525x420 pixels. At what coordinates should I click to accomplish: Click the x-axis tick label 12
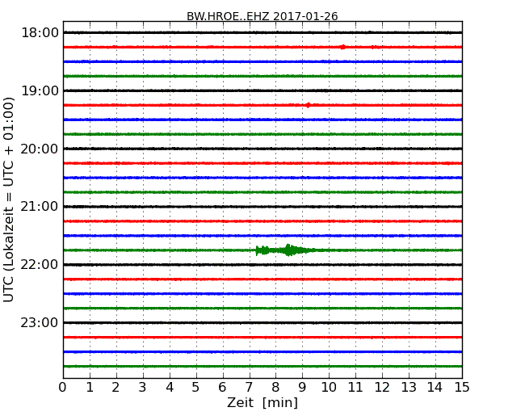coord(382,388)
